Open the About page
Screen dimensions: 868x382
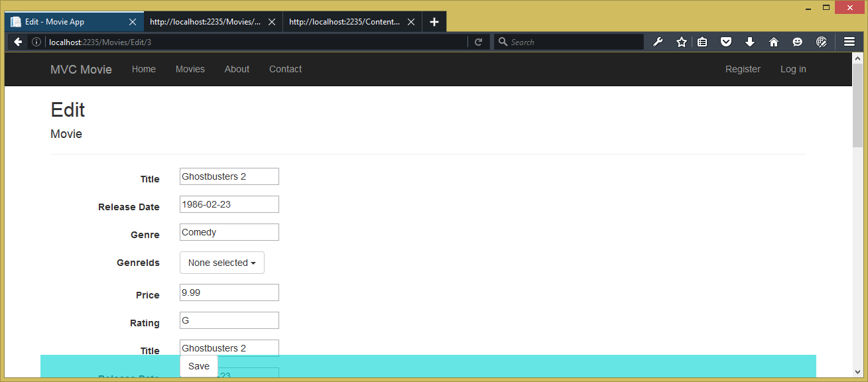(237, 69)
